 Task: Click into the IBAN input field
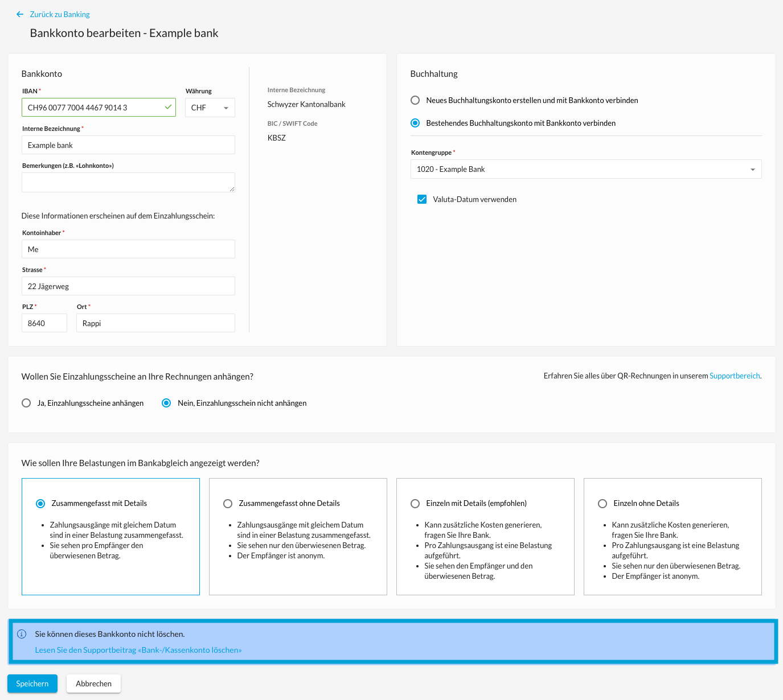99,108
